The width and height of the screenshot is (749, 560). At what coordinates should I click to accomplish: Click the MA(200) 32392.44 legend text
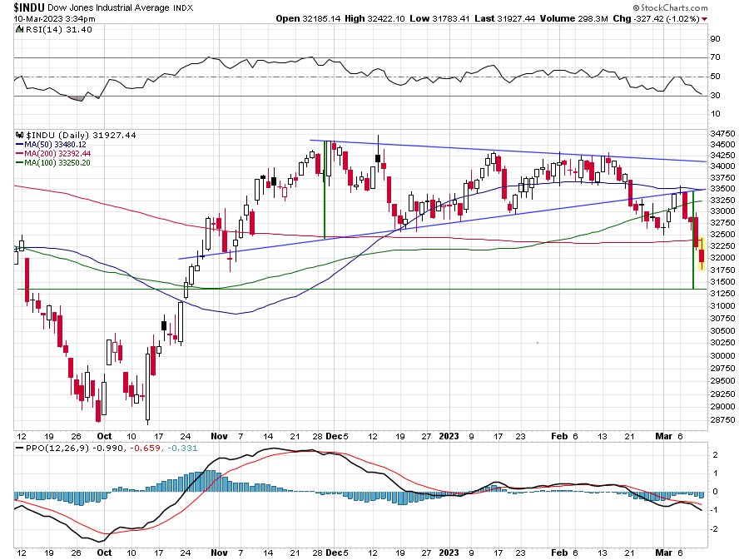pos(57,153)
